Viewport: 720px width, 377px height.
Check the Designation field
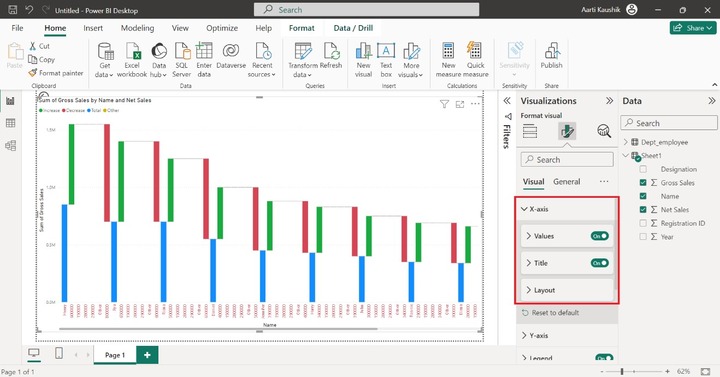(643, 169)
